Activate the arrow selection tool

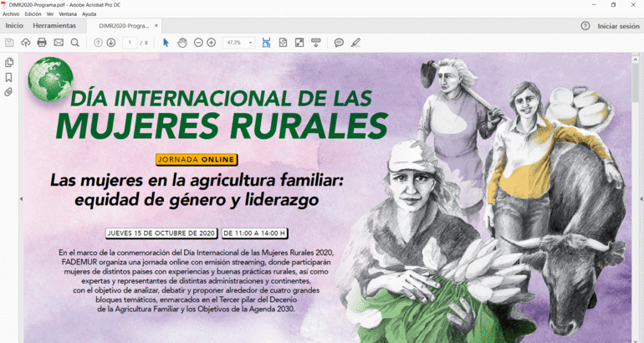tap(166, 43)
